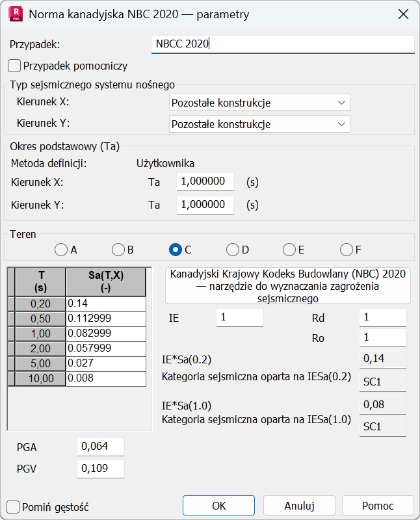Click the IE*Sa(1.0) value field 0,08

coord(383,404)
